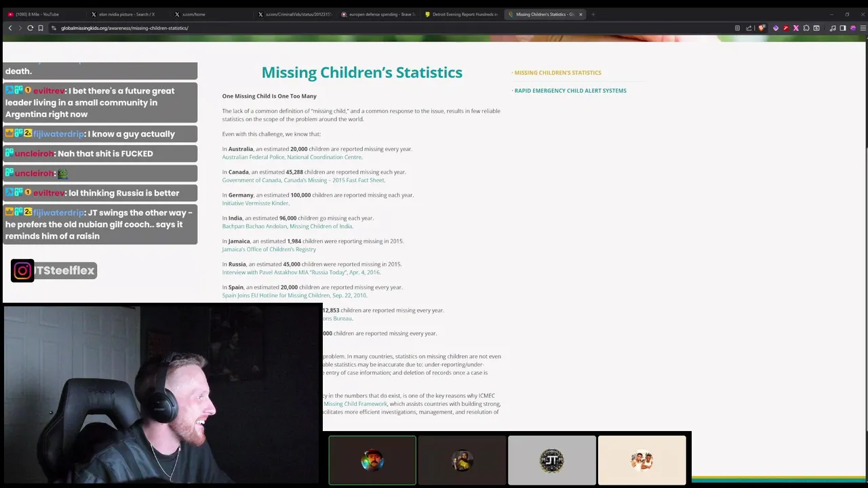Click 'eviltrev: lol thinking Russia is better' message
This screenshot has width=868, height=488.
pos(100,193)
